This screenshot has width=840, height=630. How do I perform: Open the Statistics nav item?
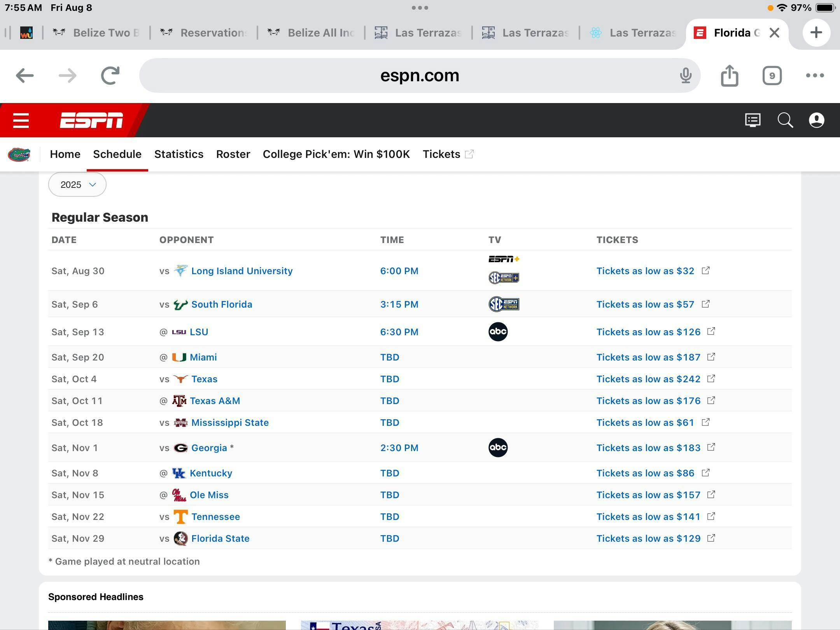tap(178, 154)
